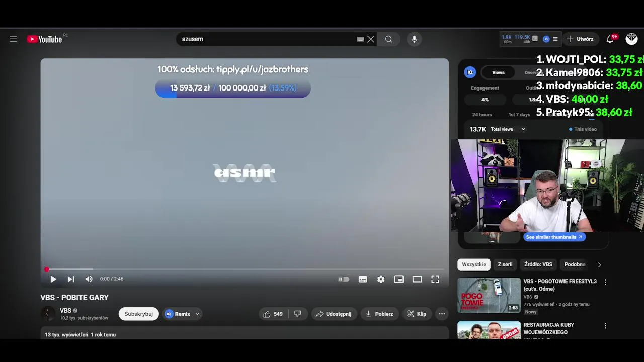The width and height of the screenshot is (644, 362).
Task: Share the video via Udostępnij
Action: [x=334, y=314]
